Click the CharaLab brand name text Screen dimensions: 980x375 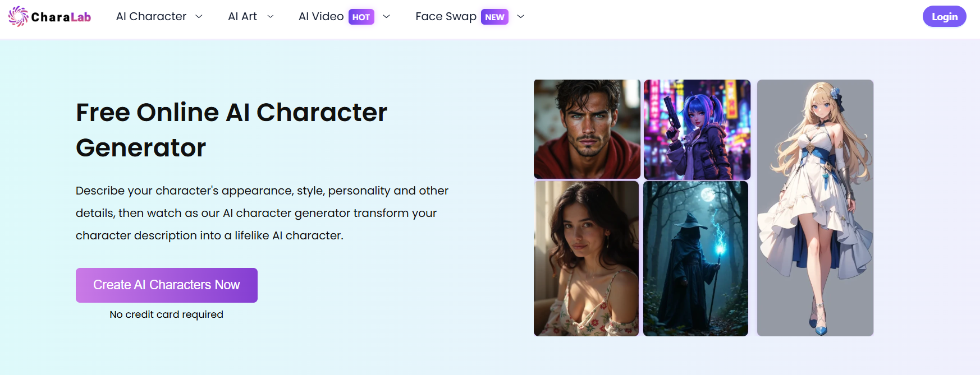pos(61,17)
